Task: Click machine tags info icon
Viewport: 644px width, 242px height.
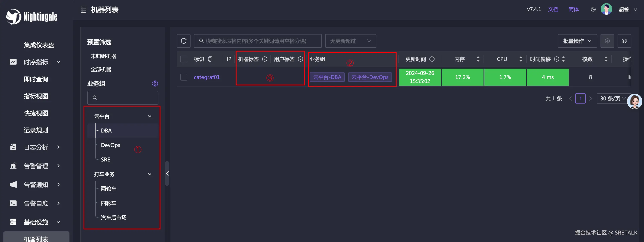Action: coord(264,59)
